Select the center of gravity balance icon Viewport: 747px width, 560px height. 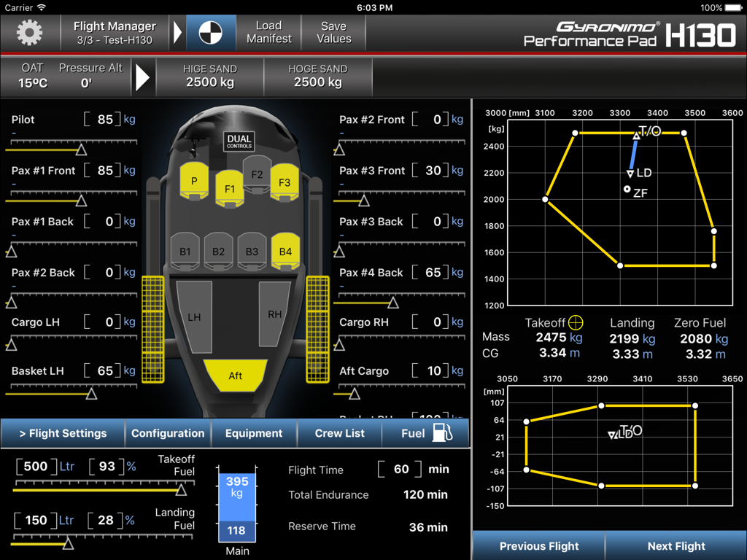coord(210,32)
